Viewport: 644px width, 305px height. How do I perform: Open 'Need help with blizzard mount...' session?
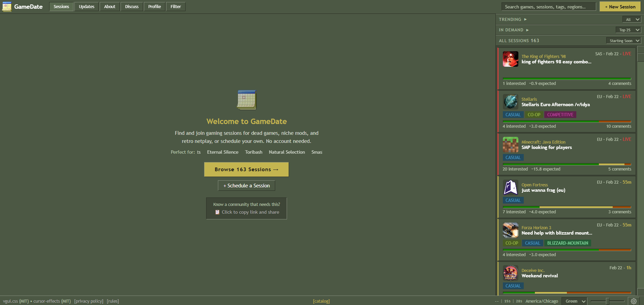pyautogui.click(x=557, y=233)
